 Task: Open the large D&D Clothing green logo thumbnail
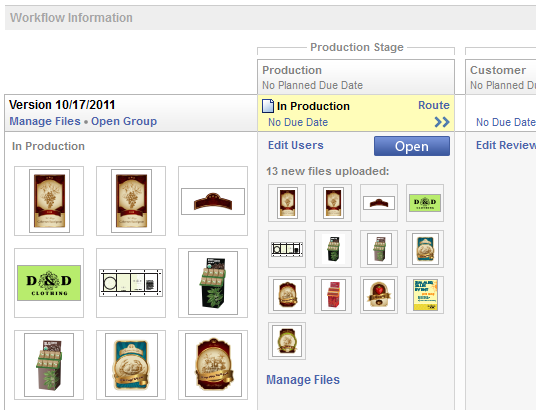(x=49, y=283)
